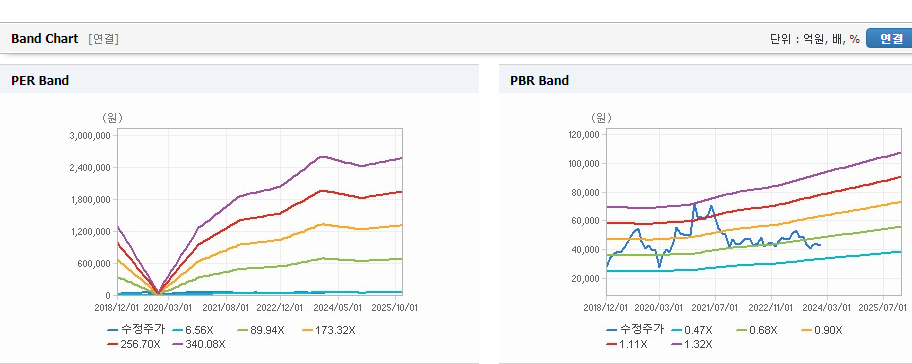Click 2022/11/01 x-axis label in PBR chart
Image resolution: width=912 pixels, height=364 pixels.
click(771, 307)
